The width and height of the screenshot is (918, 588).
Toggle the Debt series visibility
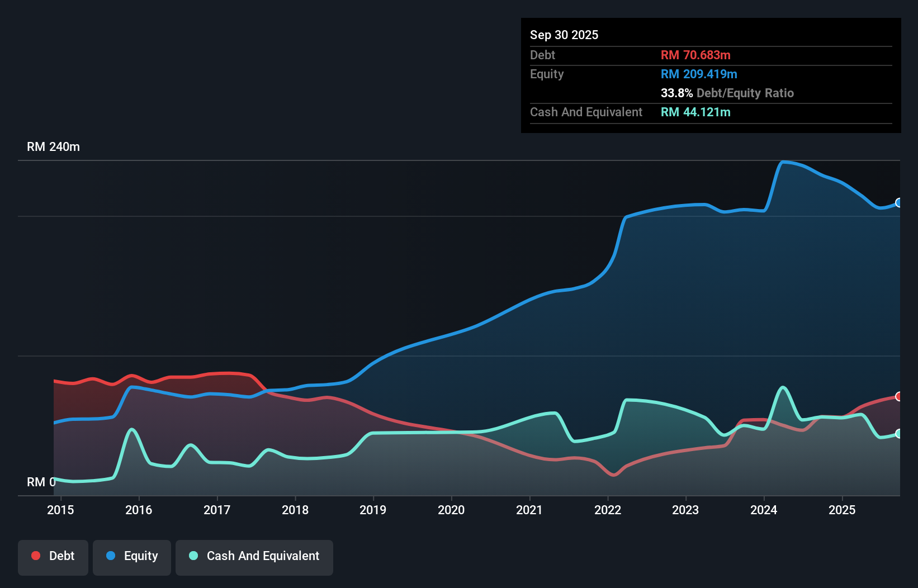[x=53, y=556]
